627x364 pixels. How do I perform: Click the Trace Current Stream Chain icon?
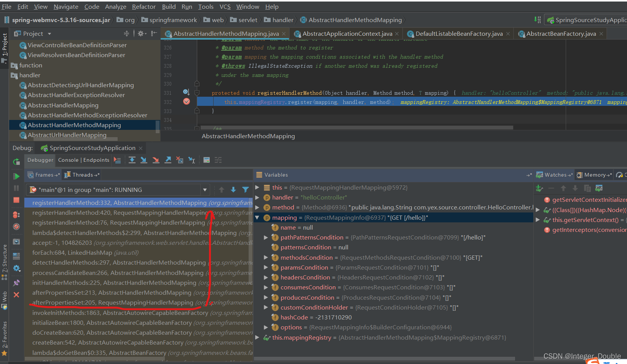218,160
